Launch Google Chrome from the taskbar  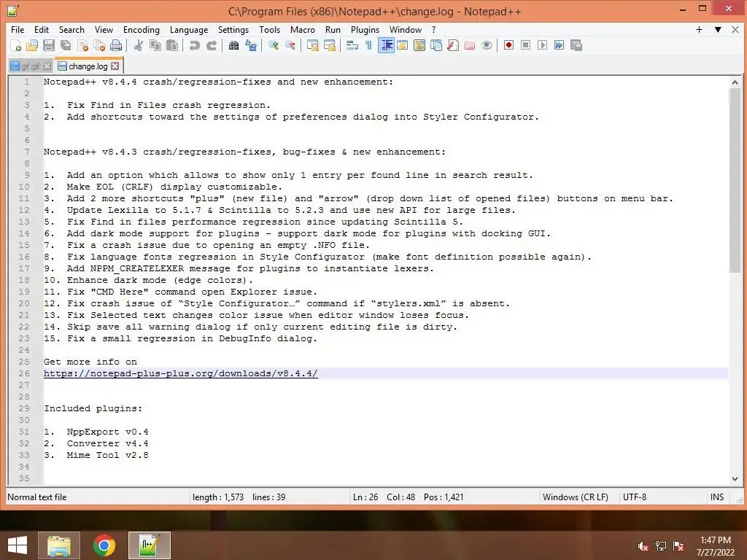[104, 545]
